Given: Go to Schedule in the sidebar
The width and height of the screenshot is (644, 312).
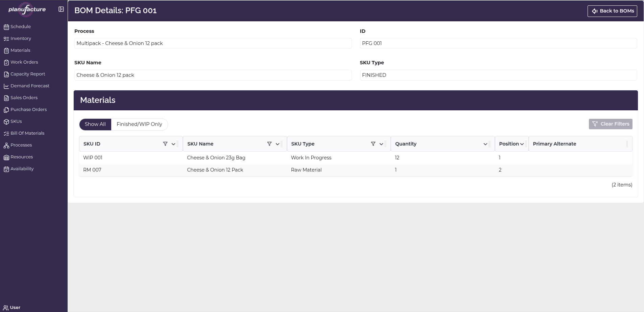Looking at the screenshot, I should [x=21, y=26].
